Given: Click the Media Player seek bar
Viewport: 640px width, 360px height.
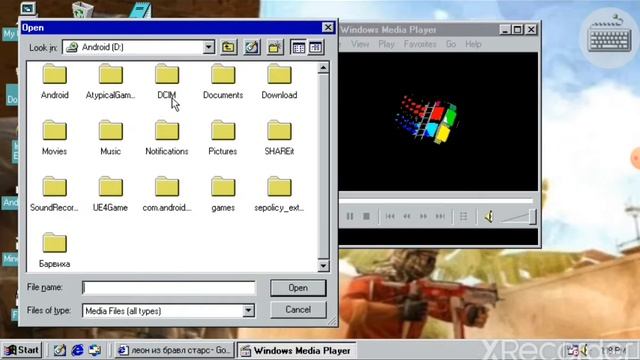Looking at the screenshot, I should (x=436, y=201).
